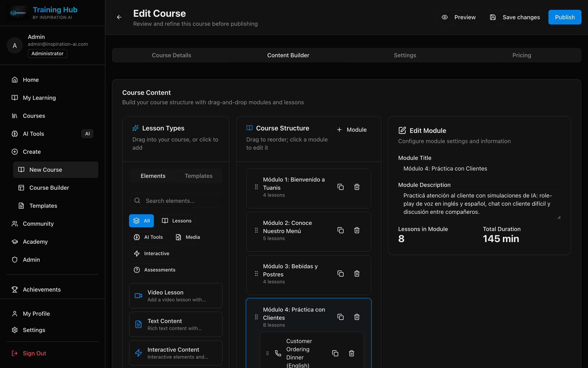
Task: Sign Out of the Training Hub
Action: (52, 353)
